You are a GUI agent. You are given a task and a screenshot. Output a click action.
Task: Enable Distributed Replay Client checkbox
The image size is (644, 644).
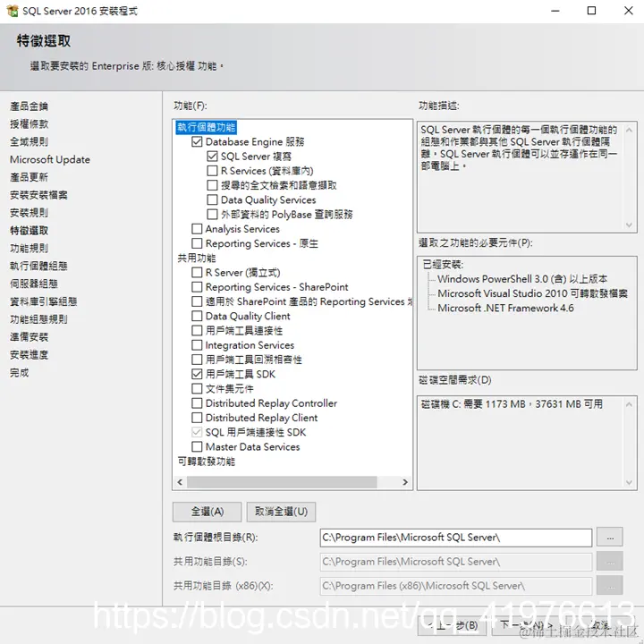click(x=197, y=418)
